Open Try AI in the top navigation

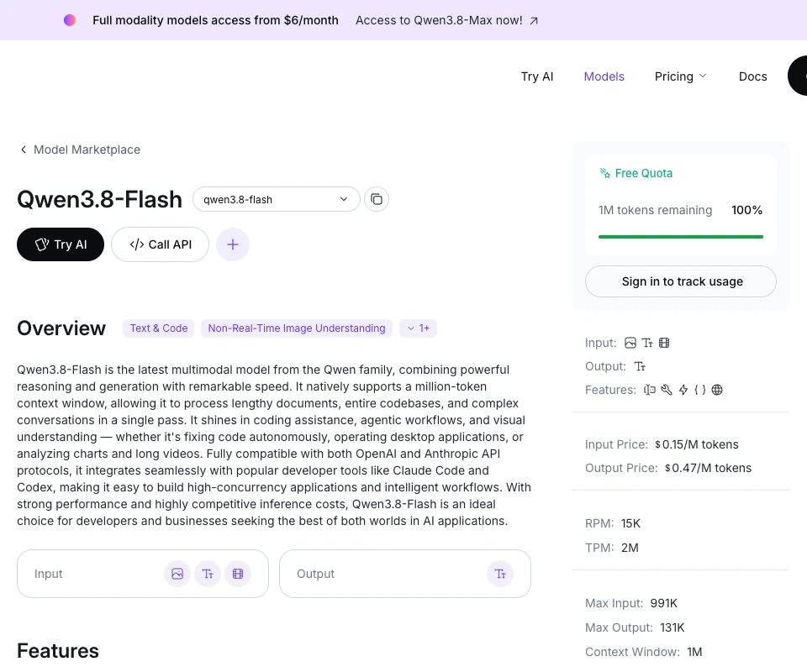click(537, 76)
